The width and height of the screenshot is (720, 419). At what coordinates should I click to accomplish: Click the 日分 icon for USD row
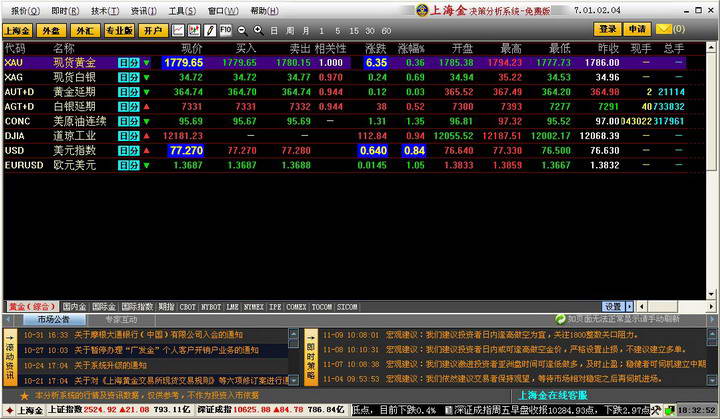coord(129,151)
